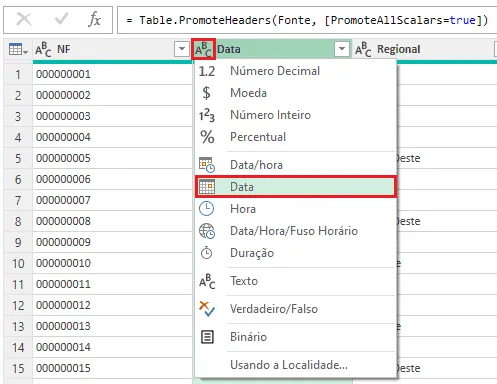Click the ABC icon beside Texto
Viewport: 497px width, 384px height.
point(207,281)
